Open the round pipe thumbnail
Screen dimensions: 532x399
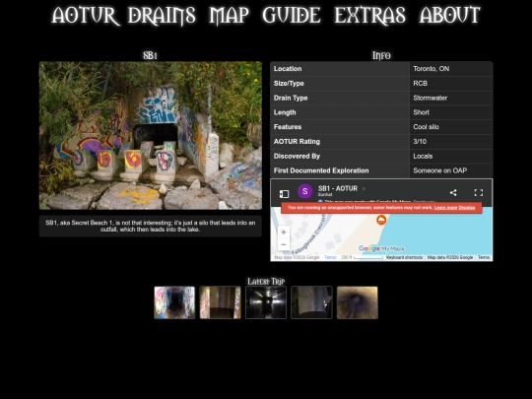pos(358,302)
